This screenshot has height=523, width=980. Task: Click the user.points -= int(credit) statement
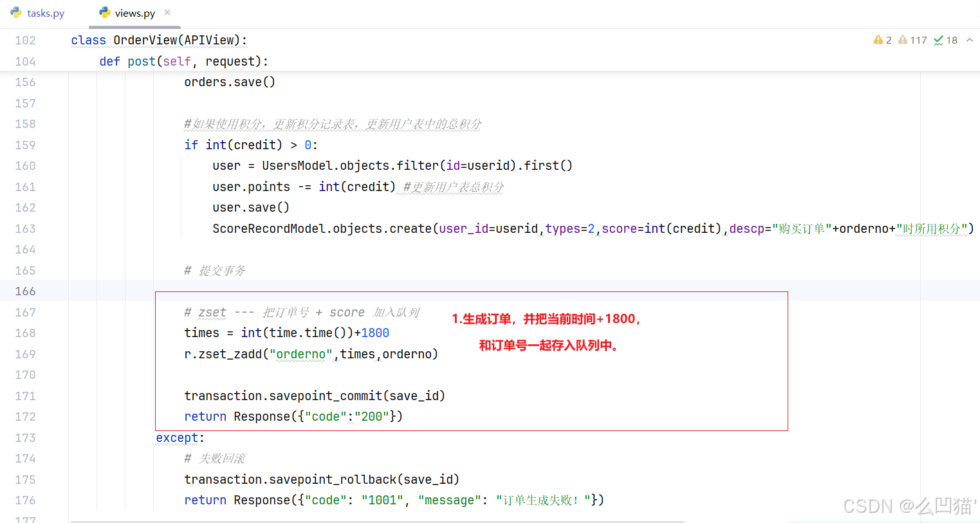304,187
